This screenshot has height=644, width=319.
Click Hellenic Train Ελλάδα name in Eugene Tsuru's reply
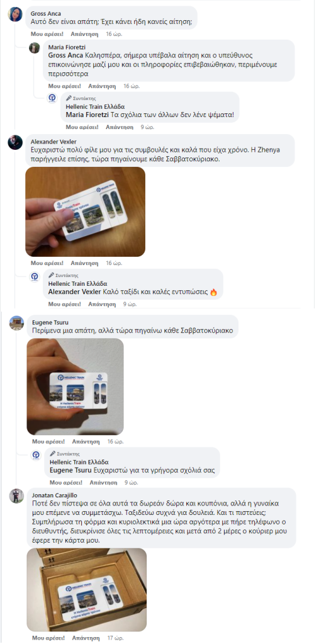coord(79,462)
